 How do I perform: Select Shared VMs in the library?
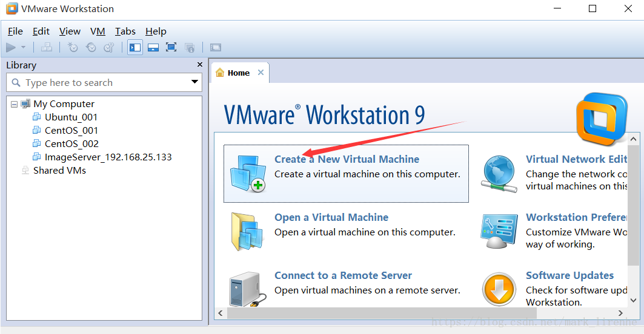pos(59,170)
